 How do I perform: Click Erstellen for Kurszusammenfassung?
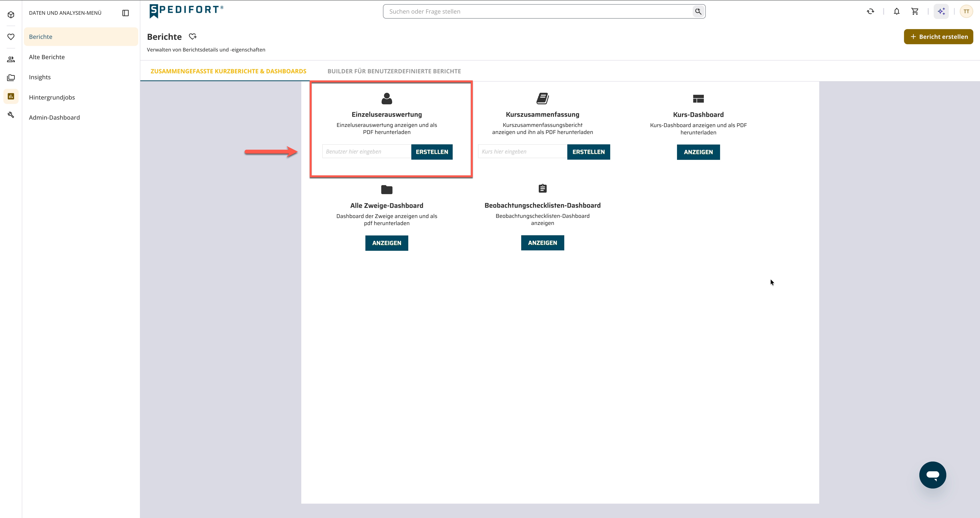tap(589, 152)
